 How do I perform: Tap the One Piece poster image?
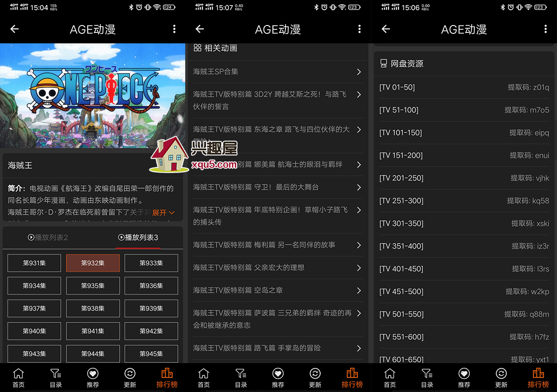click(93, 96)
